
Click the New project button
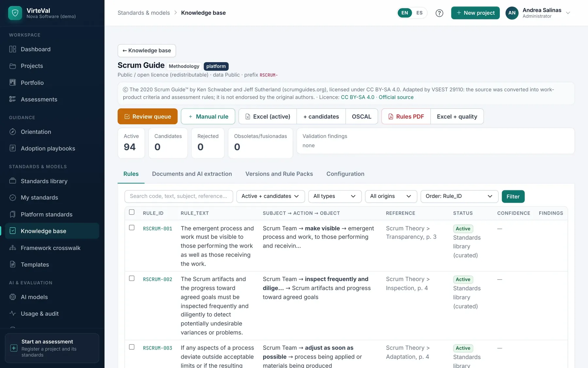coord(475,13)
